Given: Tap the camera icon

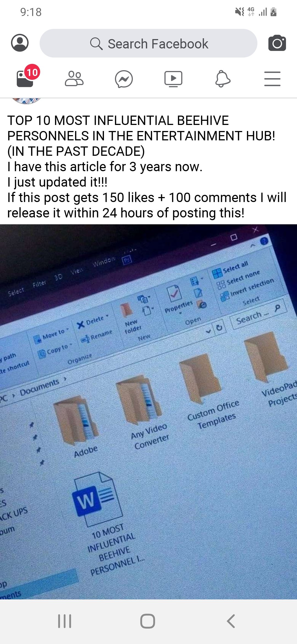Looking at the screenshot, I should [x=277, y=43].
